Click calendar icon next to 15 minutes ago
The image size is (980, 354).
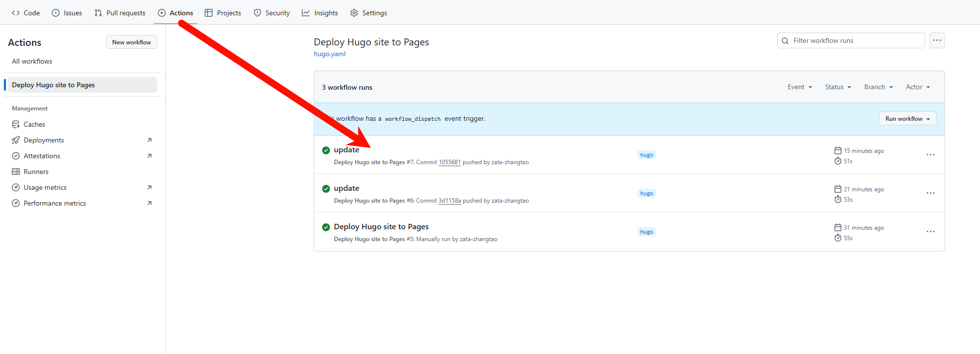point(837,150)
